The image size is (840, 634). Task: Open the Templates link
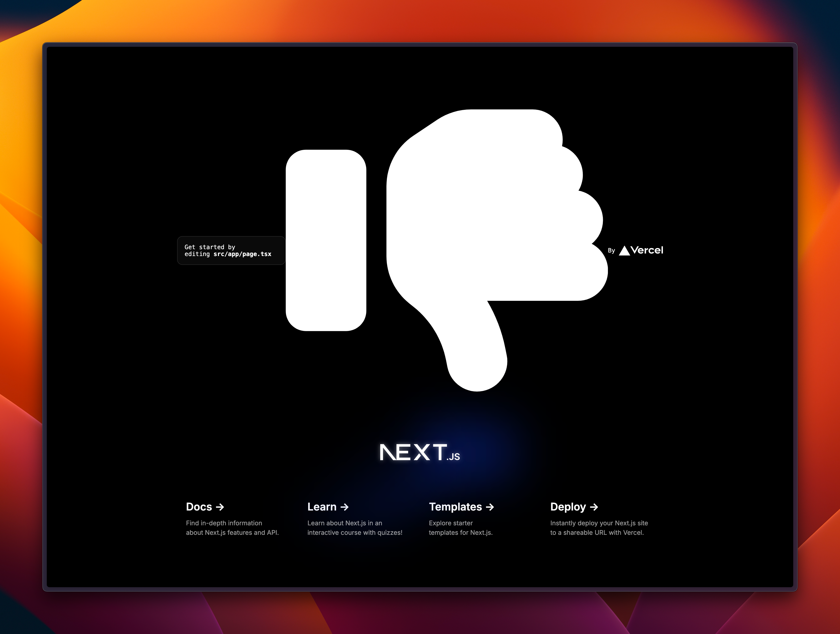click(455, 507)
